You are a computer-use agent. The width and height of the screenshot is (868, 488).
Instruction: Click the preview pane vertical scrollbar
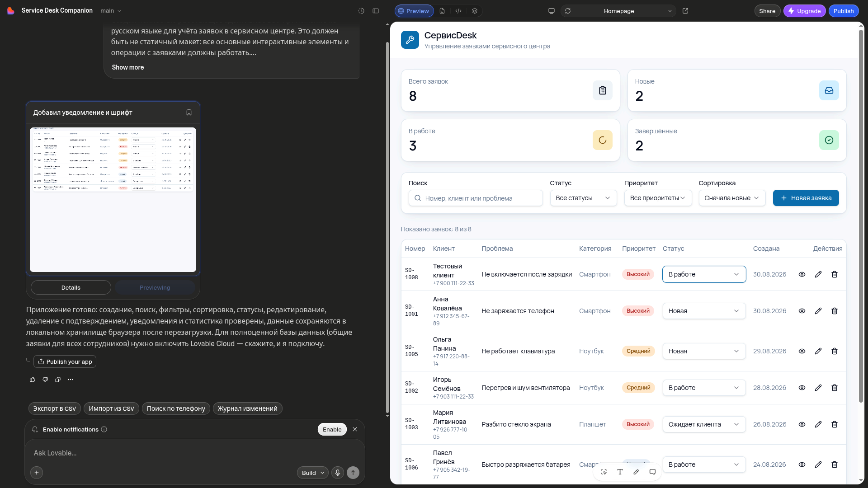click(861, 216)
